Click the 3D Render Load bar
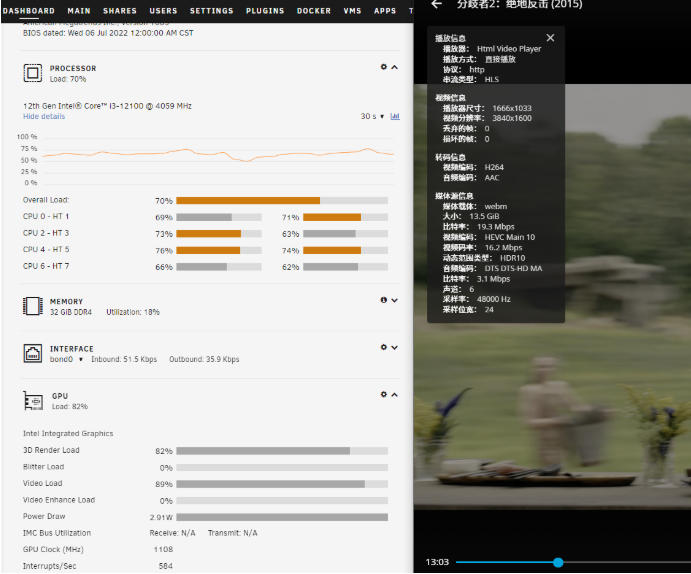 (282, 451)
